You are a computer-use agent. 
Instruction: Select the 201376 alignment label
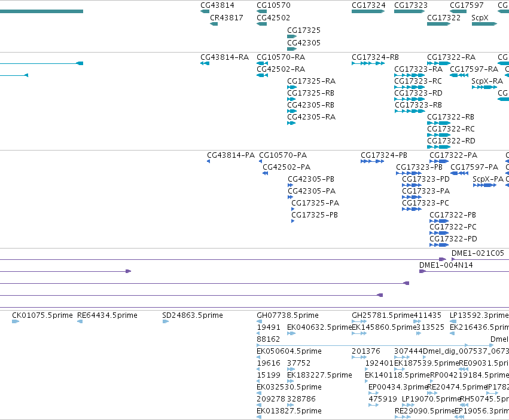[366, 351]
